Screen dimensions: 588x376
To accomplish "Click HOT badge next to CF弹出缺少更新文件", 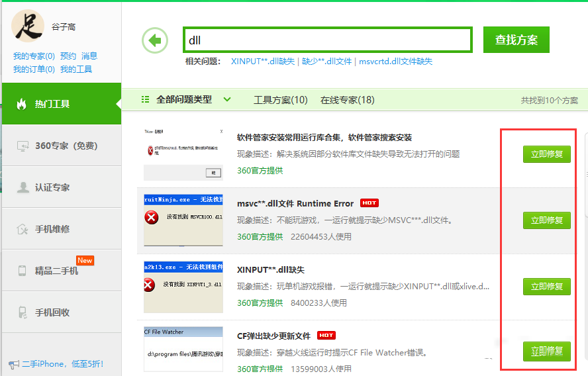I will click(326, 335).
